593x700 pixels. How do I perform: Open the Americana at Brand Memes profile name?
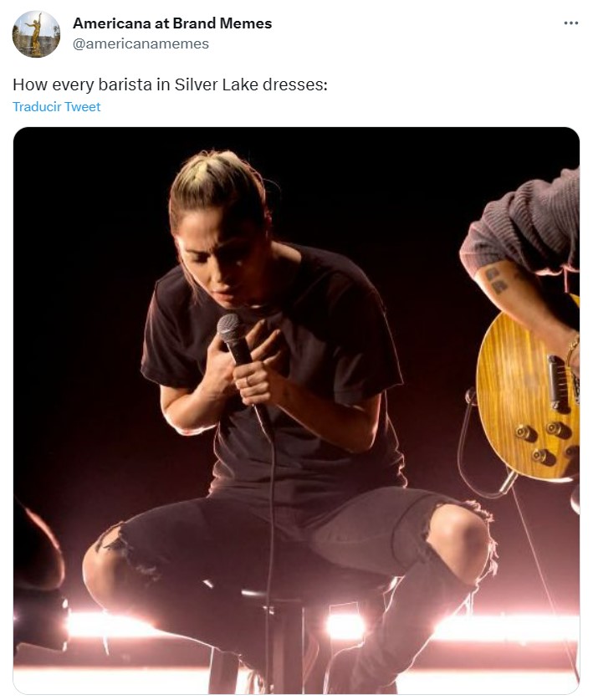click(172, 23)
